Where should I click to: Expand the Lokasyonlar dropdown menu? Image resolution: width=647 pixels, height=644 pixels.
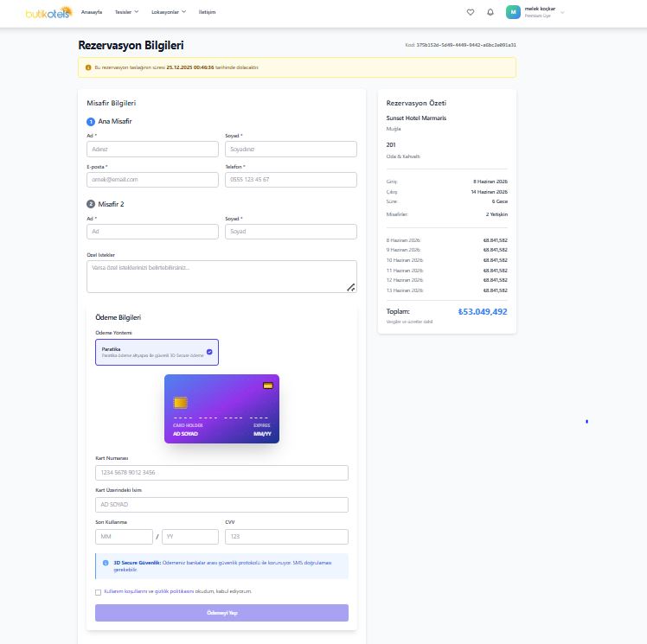(x=170, y=12)
